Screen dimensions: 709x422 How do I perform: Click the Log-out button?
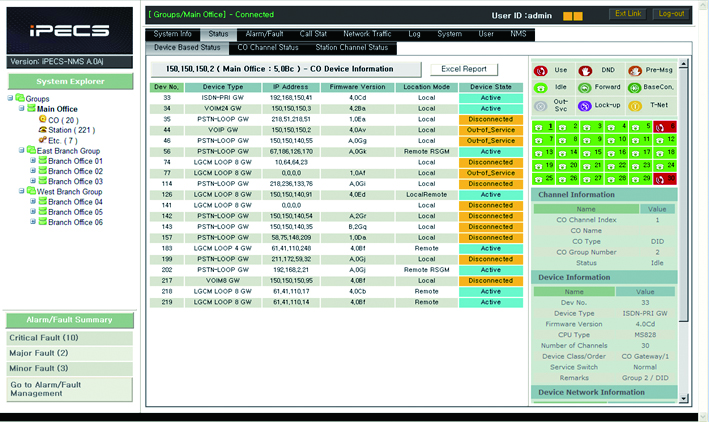(x=671, y=14)
